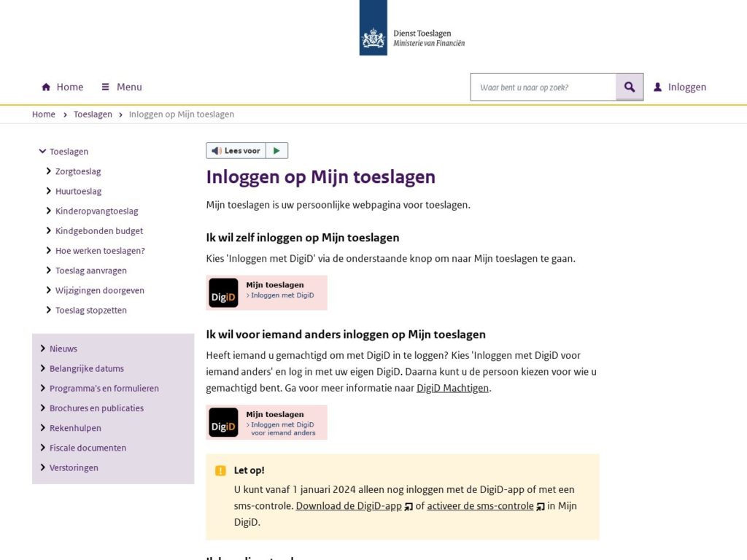
Task: Click the DigiD logo on the Mijn toeslagen login button
Action: tap(223, 292)
